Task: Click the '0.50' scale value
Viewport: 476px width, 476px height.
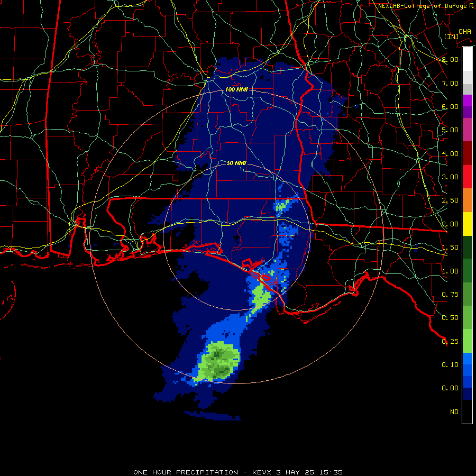Action: (x=450, y=318)
